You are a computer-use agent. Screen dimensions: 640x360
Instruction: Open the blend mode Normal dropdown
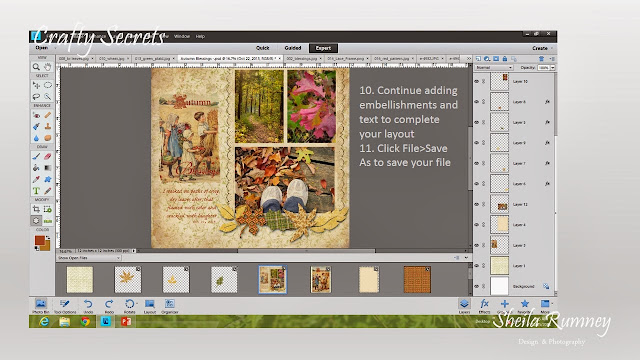[493, 67]
